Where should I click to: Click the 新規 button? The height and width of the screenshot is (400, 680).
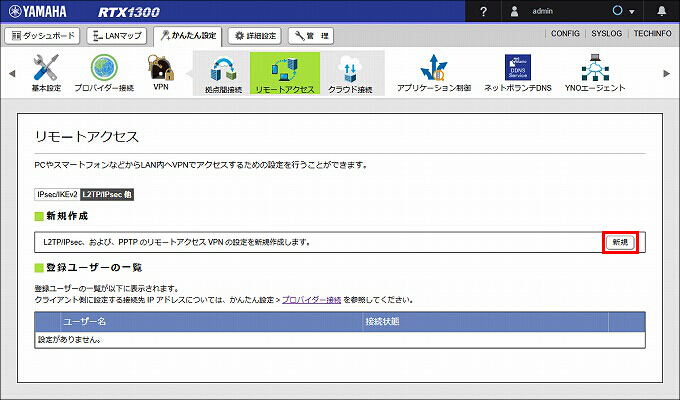(620, 242)
